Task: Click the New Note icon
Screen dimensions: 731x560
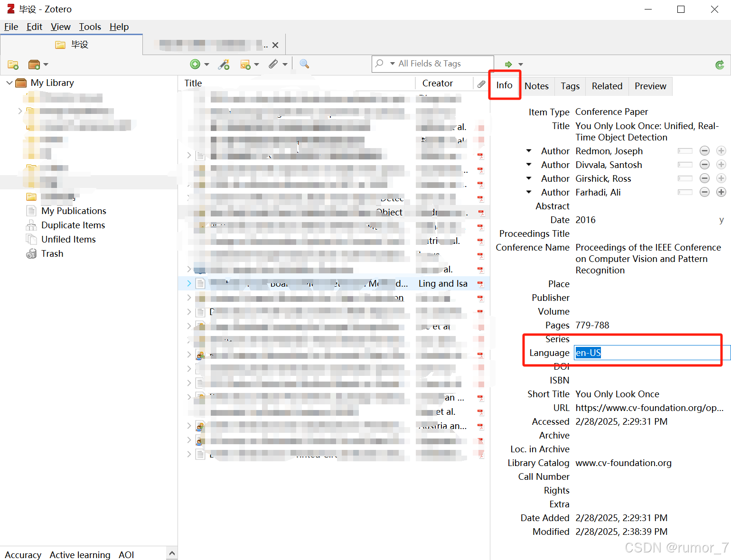Action: click(x=245, y=65)
